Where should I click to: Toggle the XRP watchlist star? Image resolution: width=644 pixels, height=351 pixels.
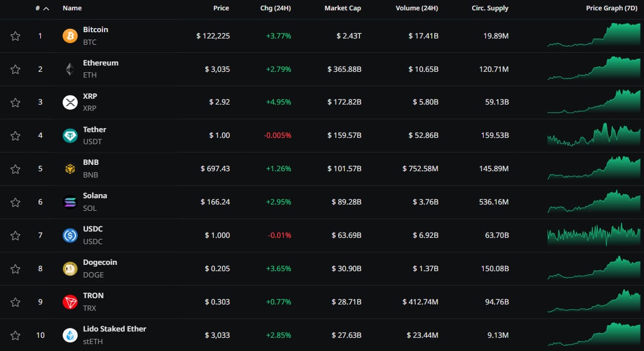[15, 103]
